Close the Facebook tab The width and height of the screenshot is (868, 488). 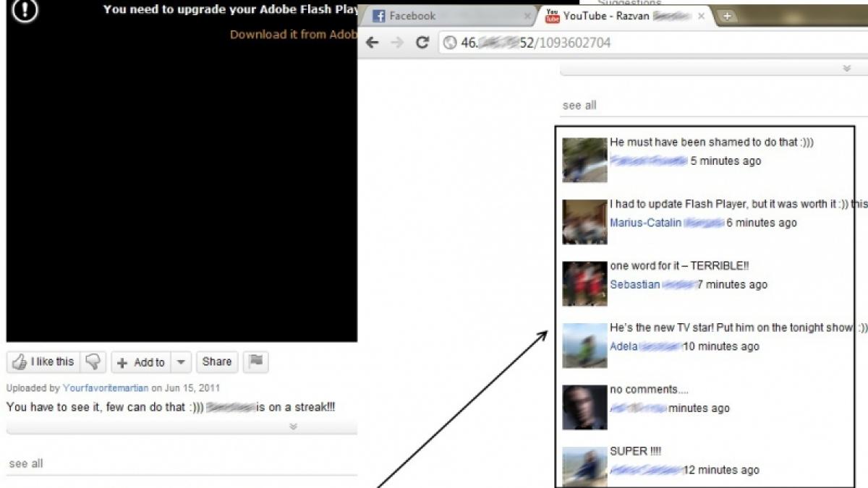[x=527, y=16]
